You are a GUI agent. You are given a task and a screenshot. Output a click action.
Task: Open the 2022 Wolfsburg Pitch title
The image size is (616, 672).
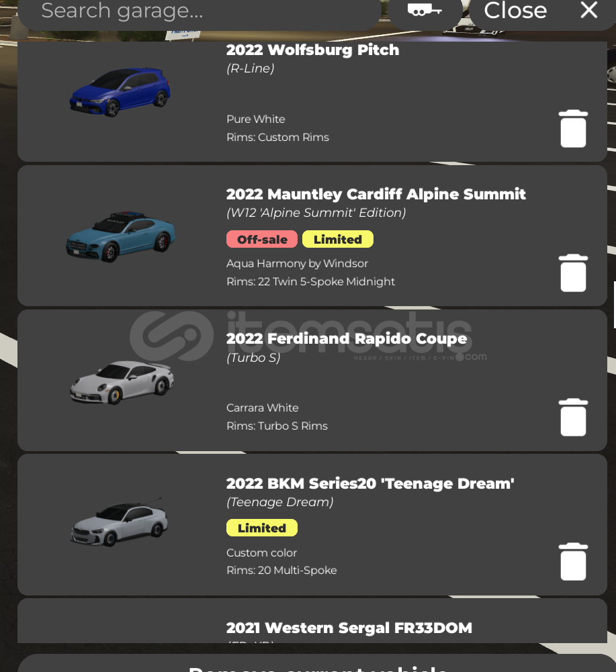tap(313, 50)
